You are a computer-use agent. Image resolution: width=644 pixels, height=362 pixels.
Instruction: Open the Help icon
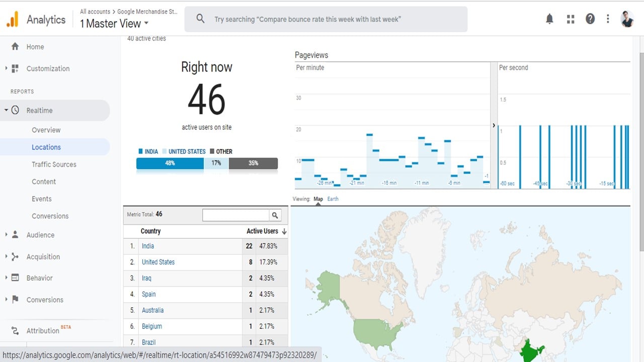coord(590,19)
